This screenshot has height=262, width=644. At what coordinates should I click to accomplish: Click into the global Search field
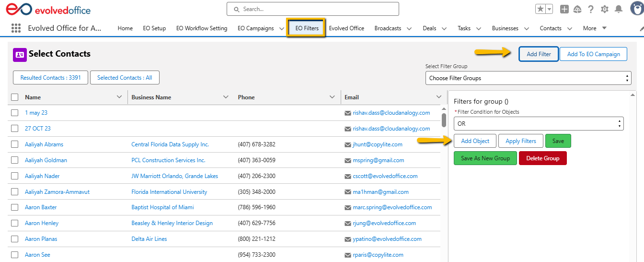point(312,9)
